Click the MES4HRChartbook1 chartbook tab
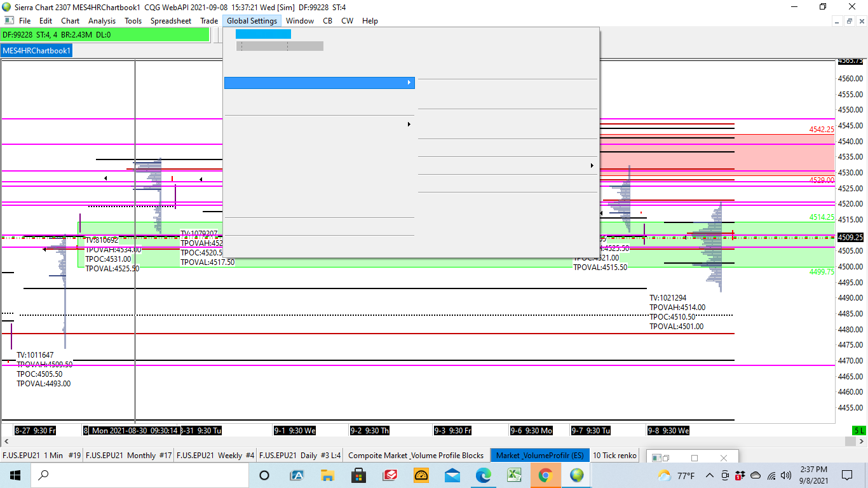 point(37,51)
